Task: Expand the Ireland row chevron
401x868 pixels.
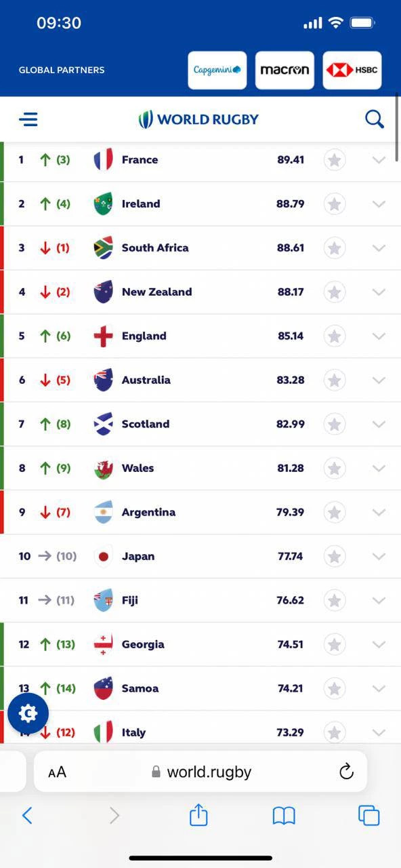Action: click(379, 204)
